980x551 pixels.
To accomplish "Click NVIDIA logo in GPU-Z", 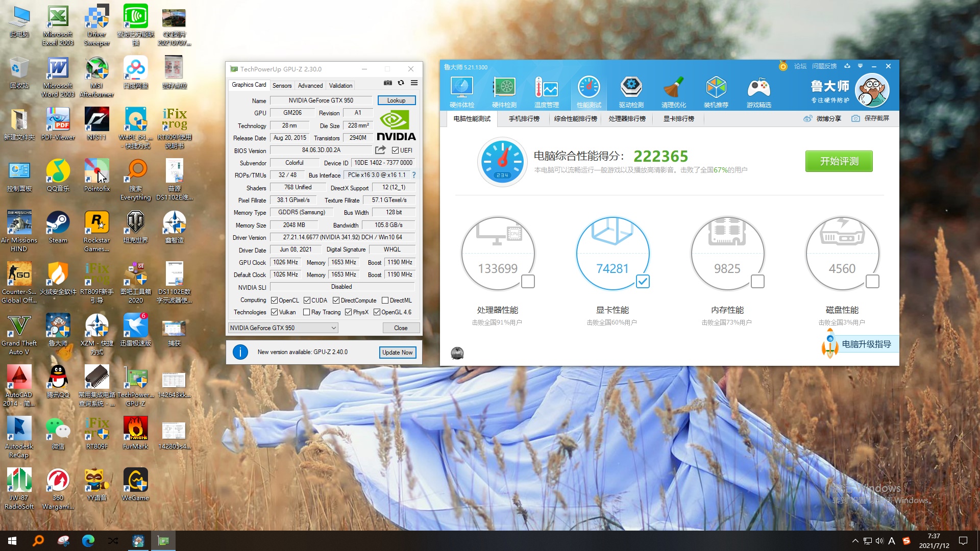I will (396, 126).
